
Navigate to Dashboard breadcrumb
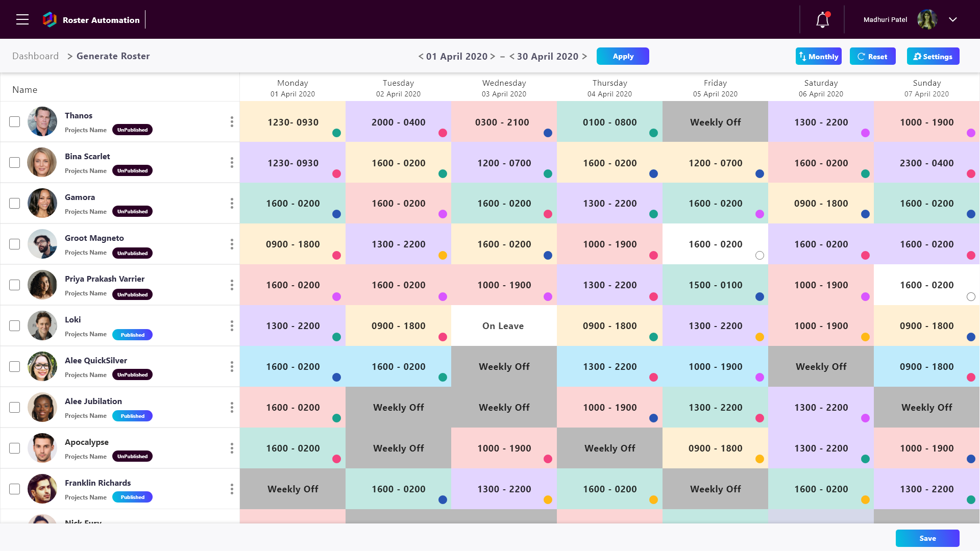[x=35, y=56]
